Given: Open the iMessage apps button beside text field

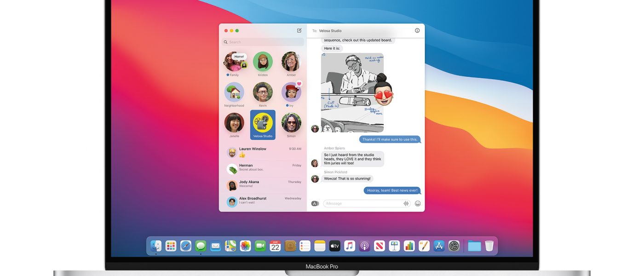Looking at the screenshot, I should [315, 203].
